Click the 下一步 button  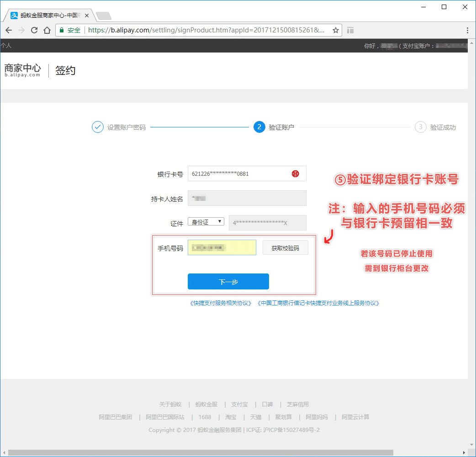(x=228, y=282)
